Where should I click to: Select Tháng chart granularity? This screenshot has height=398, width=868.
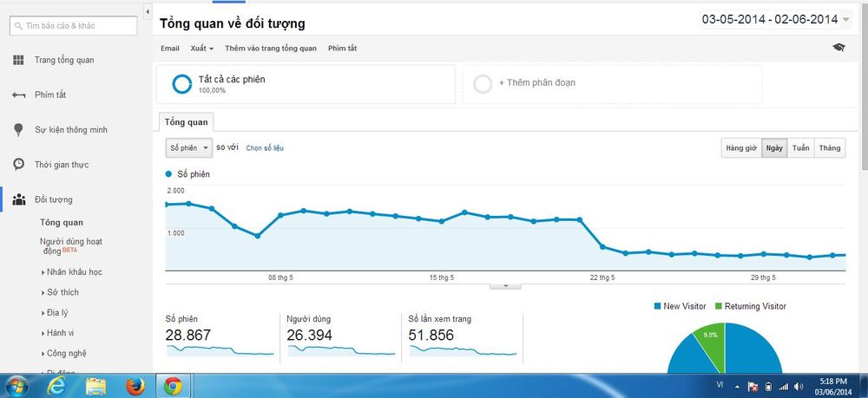pos(830,148)
